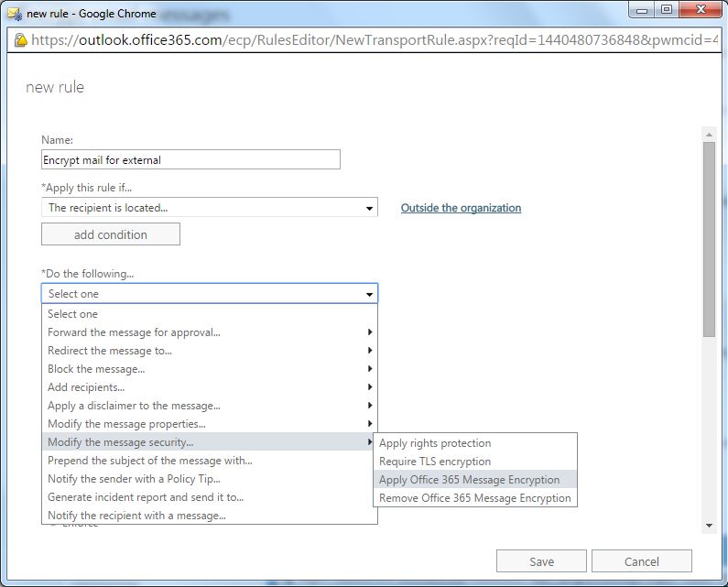Choose 'Forward the message for approval...'
This screenshot has width=728, height=587.
(210, 332)
